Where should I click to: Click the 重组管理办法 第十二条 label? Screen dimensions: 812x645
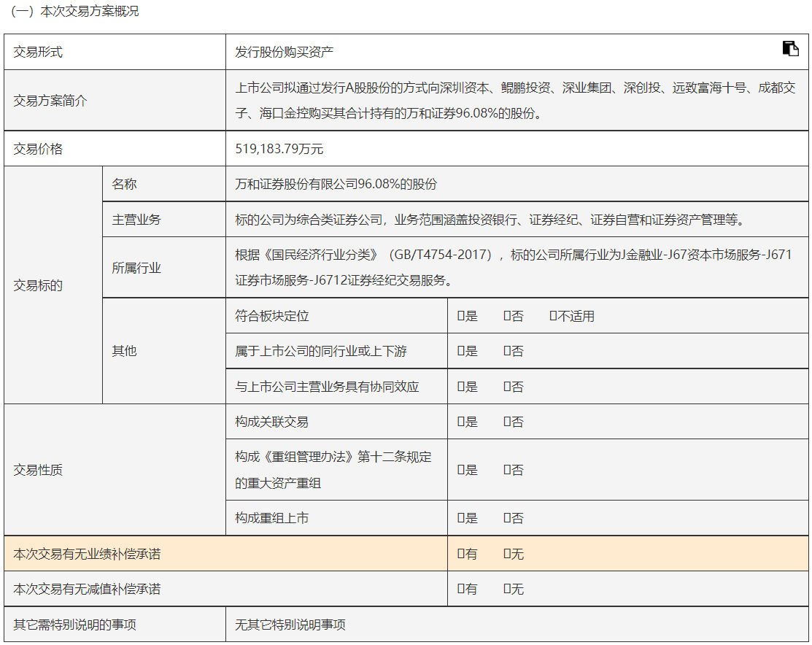[x=333, y=470]
